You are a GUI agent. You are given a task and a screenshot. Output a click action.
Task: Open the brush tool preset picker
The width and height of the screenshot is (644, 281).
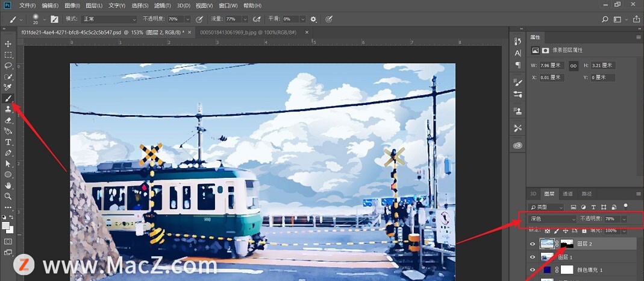pos(16,19)
